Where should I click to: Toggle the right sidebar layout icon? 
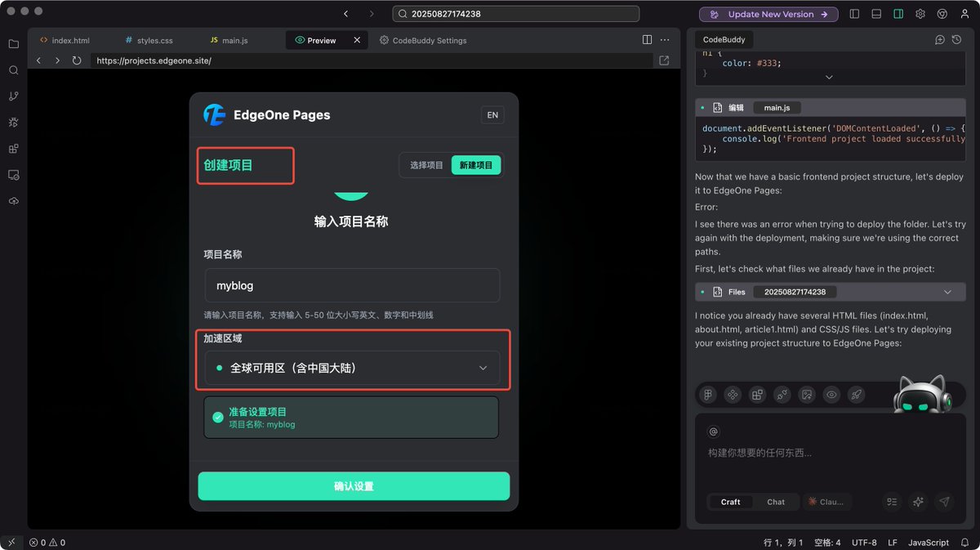898,14
